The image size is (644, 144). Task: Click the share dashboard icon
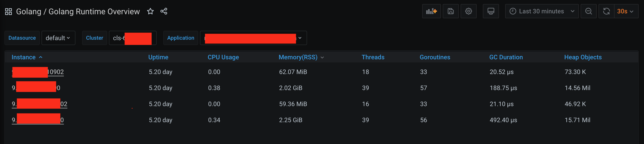[164, 11]
